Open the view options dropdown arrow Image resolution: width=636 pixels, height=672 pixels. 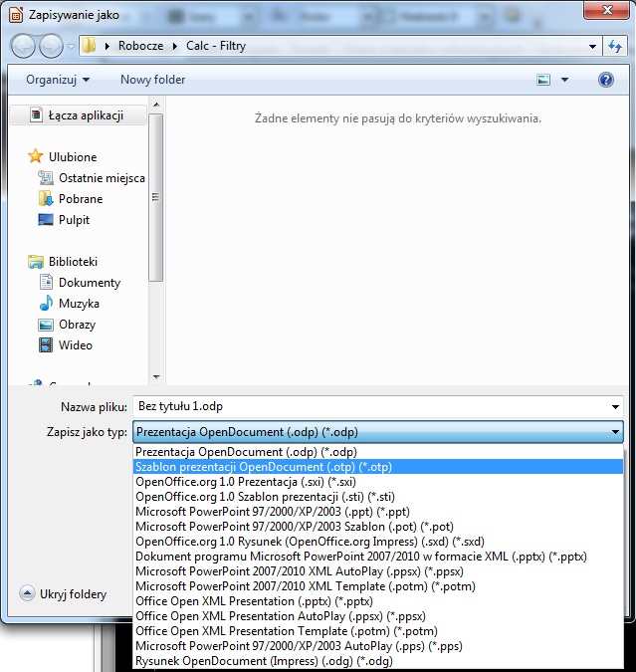point(565,80)
